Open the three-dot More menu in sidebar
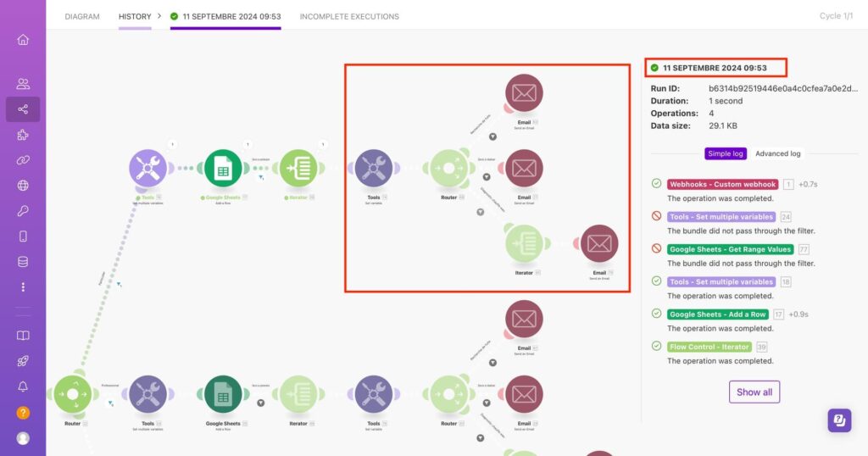This screenshot has height=456, width=868. (23, 287)
